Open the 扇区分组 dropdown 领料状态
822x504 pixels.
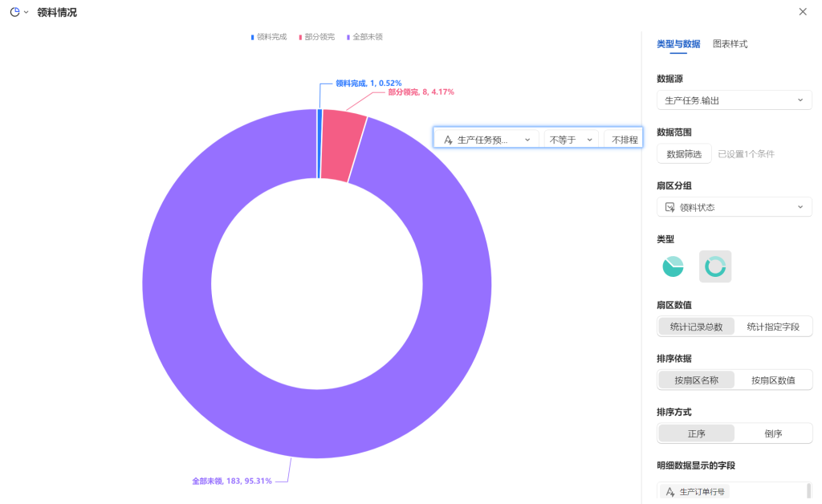pos(735,207)
